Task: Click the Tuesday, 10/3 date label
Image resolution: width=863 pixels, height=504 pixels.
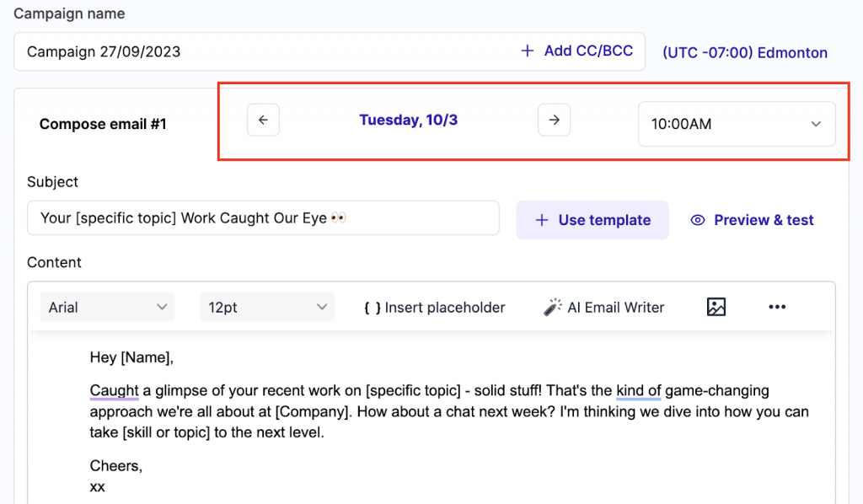Action: 408,120
